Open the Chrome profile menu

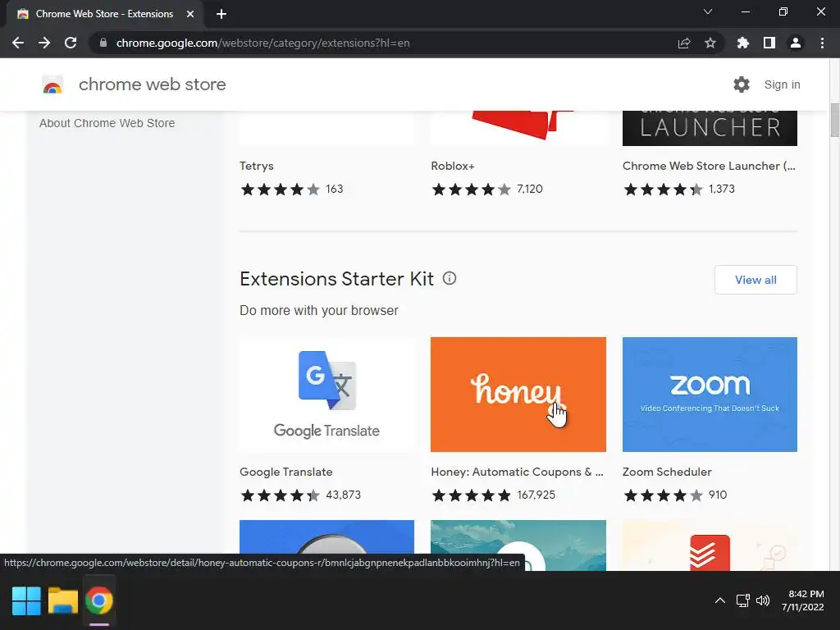[x=796, y=43]
